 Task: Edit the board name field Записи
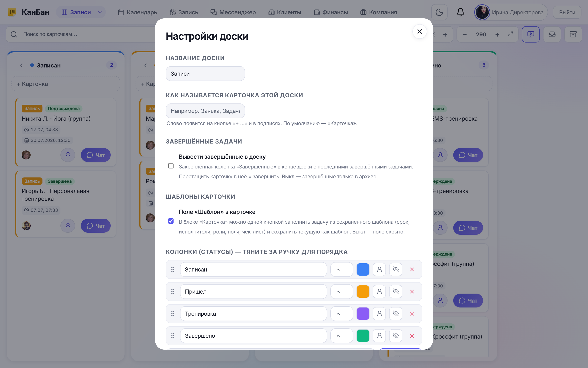pyautogui.click(x=205, y=74)
